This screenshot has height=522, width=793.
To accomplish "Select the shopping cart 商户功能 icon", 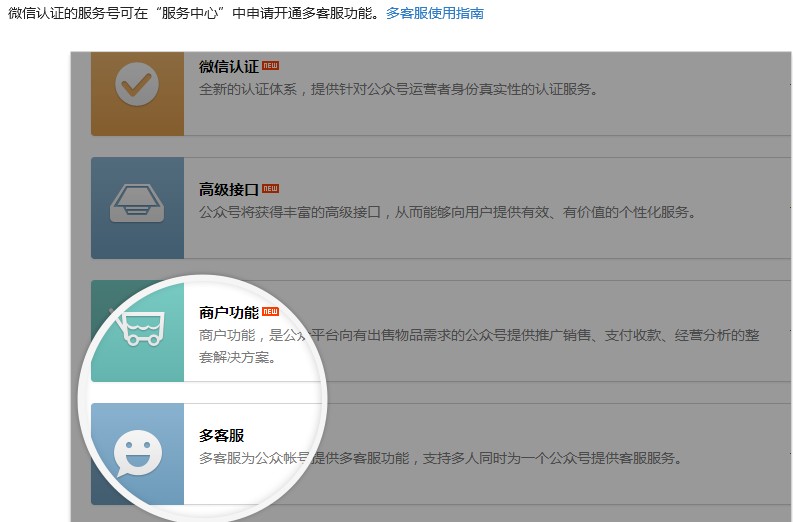I will 137,330.
